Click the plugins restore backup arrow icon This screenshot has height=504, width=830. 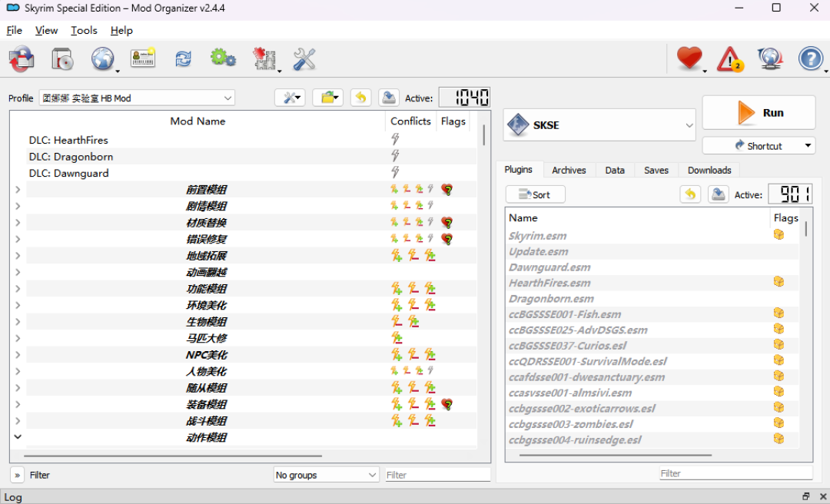tap(690, 194)
